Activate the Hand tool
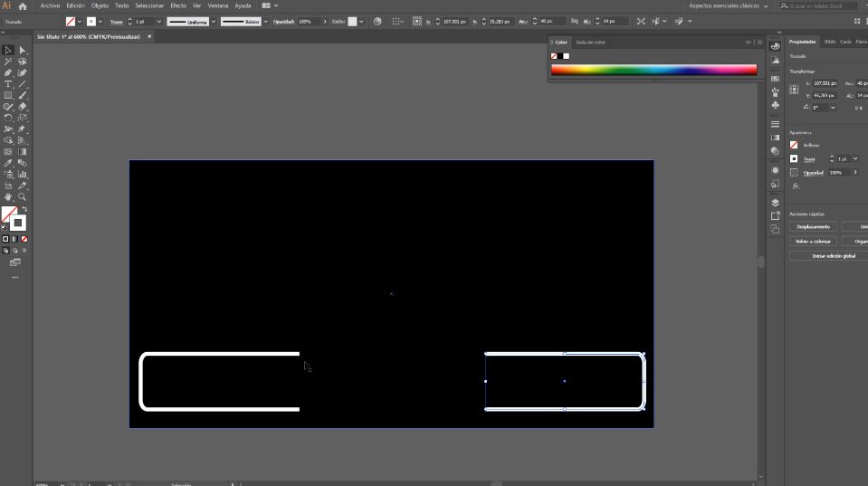This screenshot has width=868, height=486. click(x=8, y=197)
